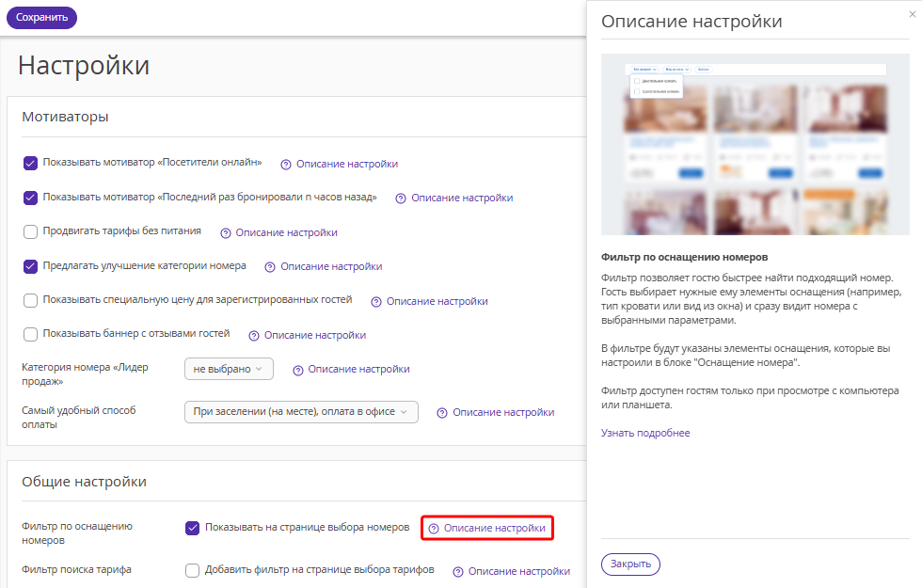Open payment method dropdown «При заселении (на месте)»
The height and width of the screenshot is (588, 922).
pyautogui.click(x=301, y=412)
